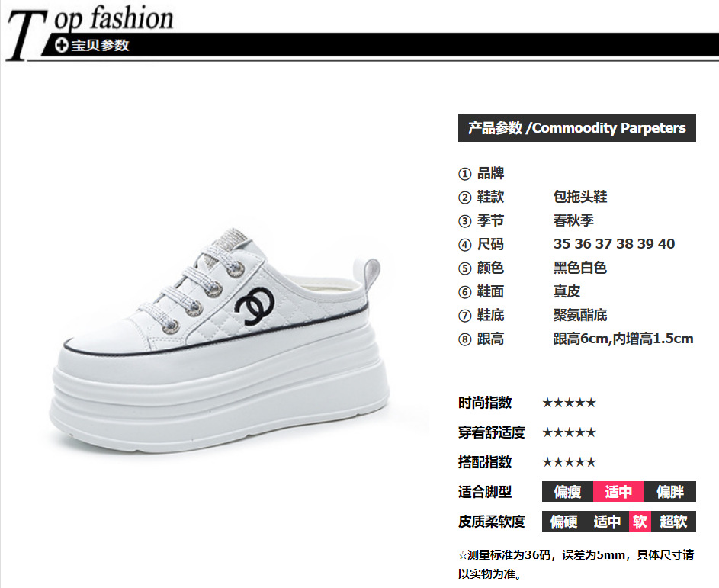Click the interlocking-C logo on the shoe

[255, 306]
